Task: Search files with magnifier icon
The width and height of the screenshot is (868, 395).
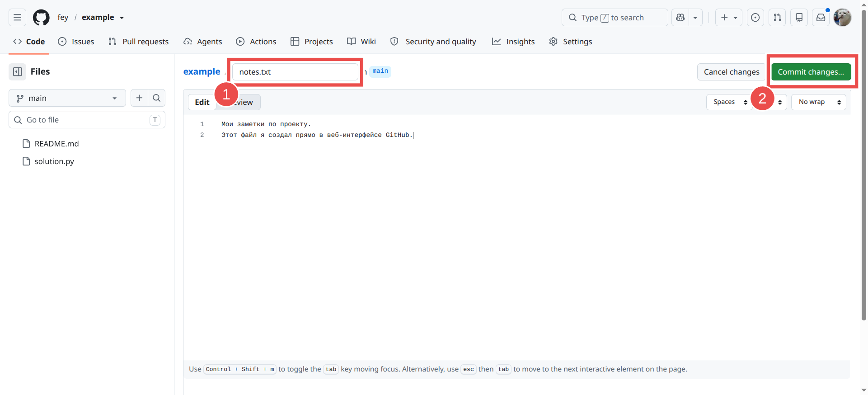Action: (x=156, y=98)
